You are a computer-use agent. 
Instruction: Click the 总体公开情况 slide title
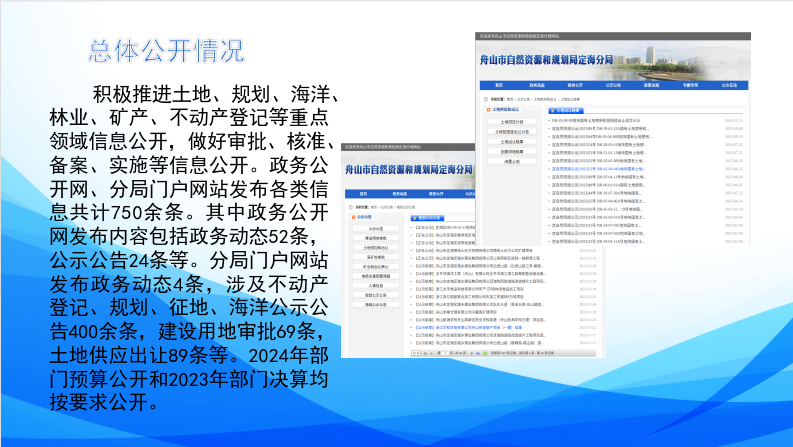(166, 50)
